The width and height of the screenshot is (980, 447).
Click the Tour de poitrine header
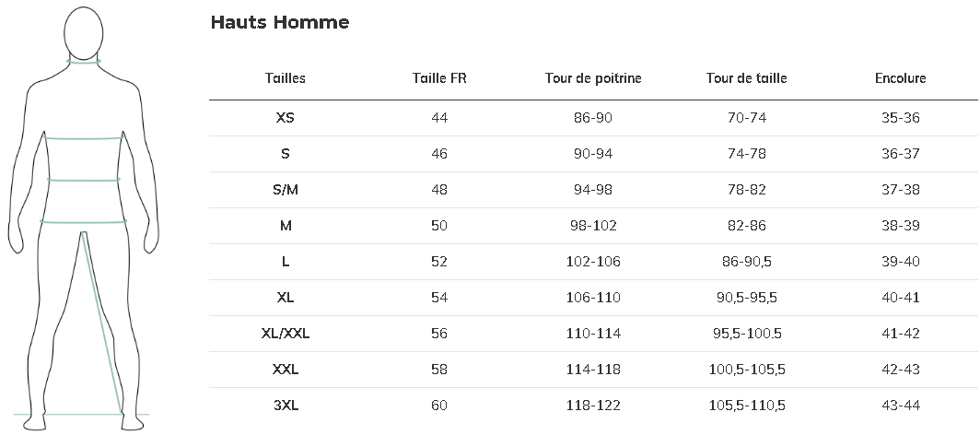pyautogui.click(x=593, y=78)
